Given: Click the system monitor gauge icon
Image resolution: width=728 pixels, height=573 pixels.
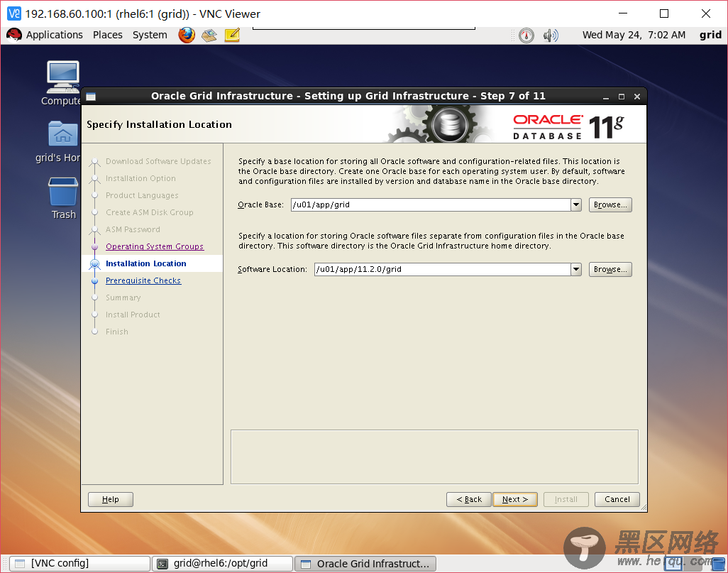Looking at the screenshot, I should coord(526,36).
